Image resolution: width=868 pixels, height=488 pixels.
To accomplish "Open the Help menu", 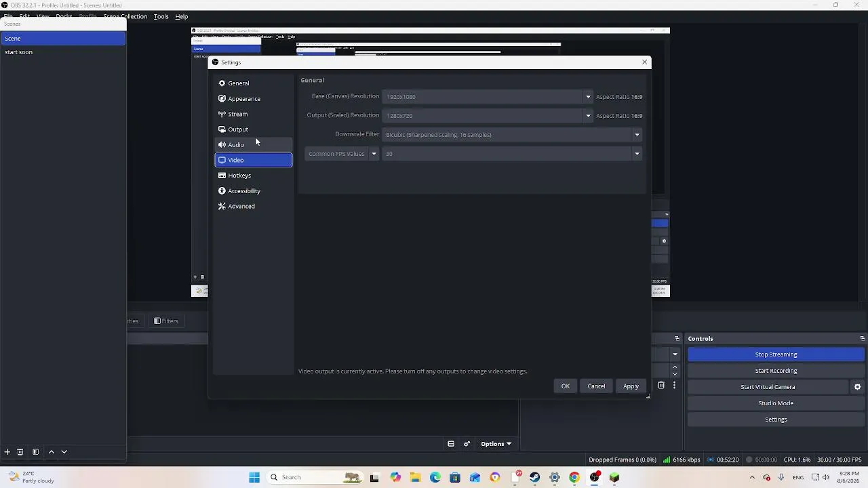I will pos(182,16).
